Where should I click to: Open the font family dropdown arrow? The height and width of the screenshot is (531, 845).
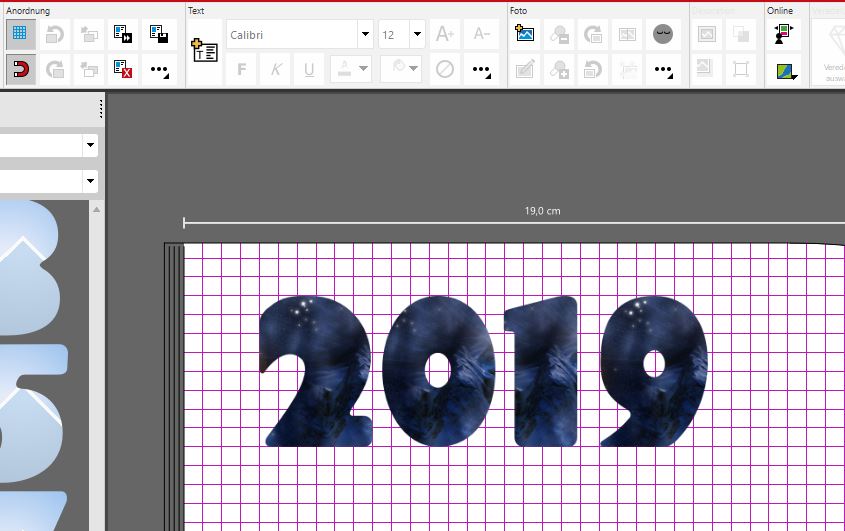pos(365,35)
